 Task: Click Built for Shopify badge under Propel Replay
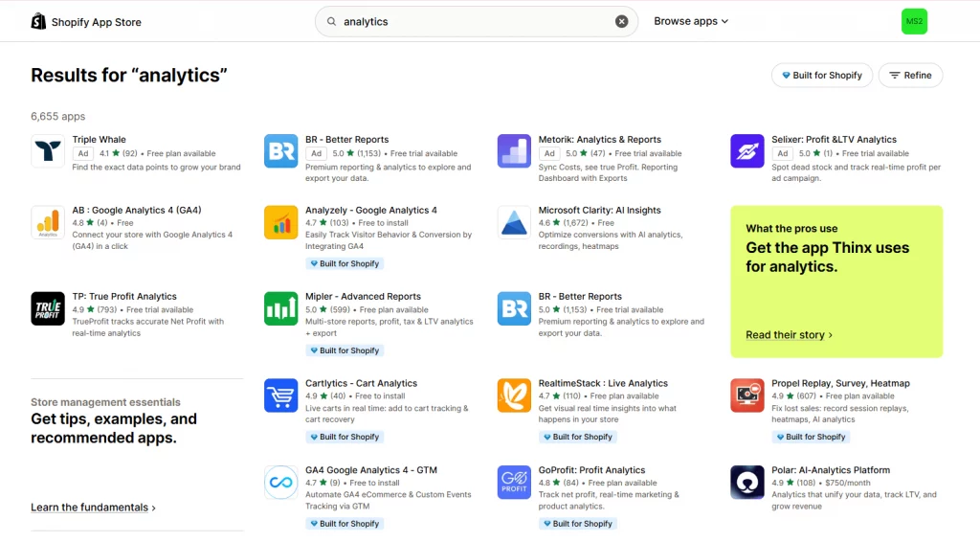click(x=811, y=437)
